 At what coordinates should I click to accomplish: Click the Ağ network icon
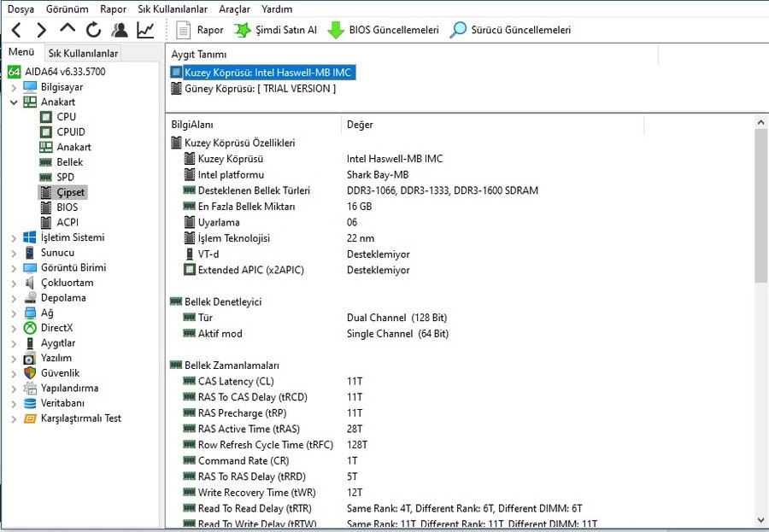click(x=30, y=313)
